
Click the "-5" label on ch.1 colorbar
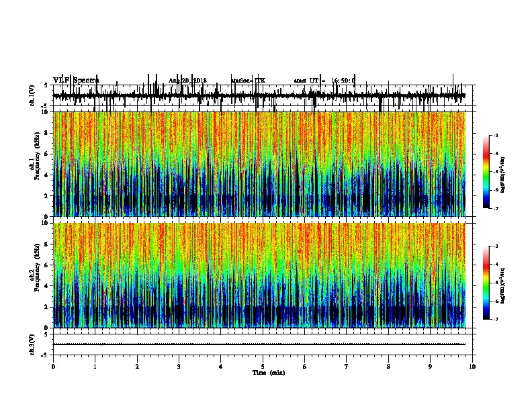click(x=496, y=172)
